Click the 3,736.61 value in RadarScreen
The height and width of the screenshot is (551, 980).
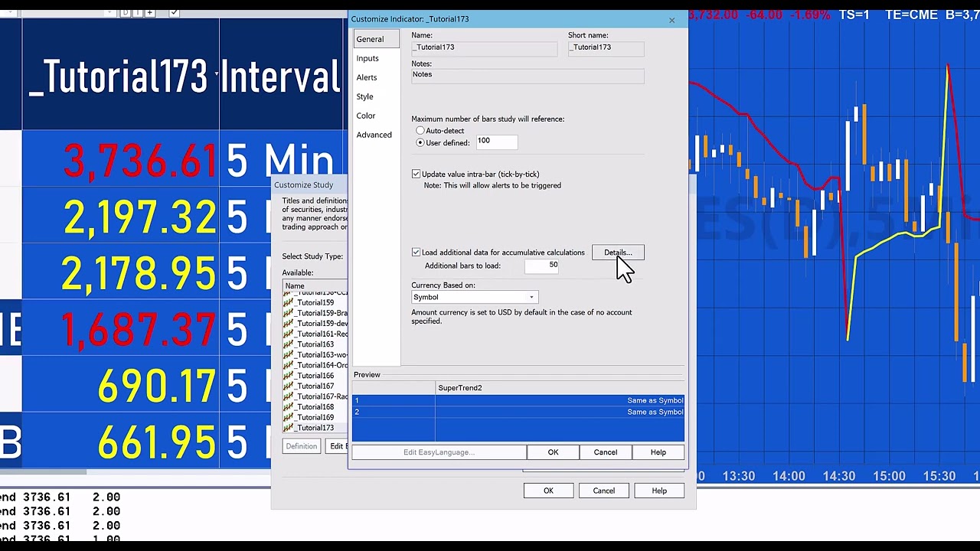[x=141, y=161]
